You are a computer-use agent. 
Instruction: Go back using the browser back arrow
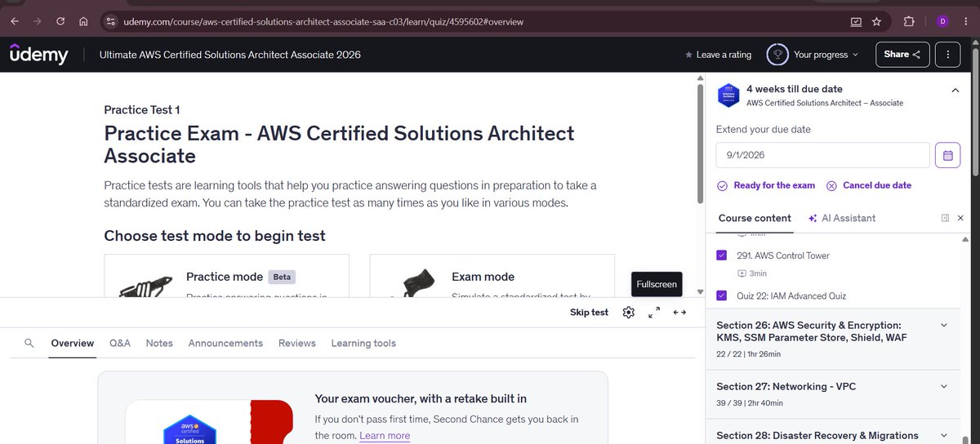point(14,22)
